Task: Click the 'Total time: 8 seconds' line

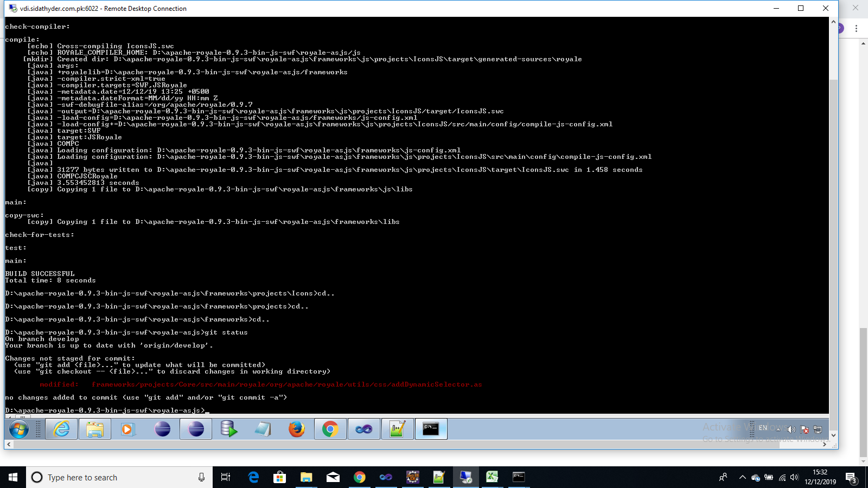Action: click(50, 280)
